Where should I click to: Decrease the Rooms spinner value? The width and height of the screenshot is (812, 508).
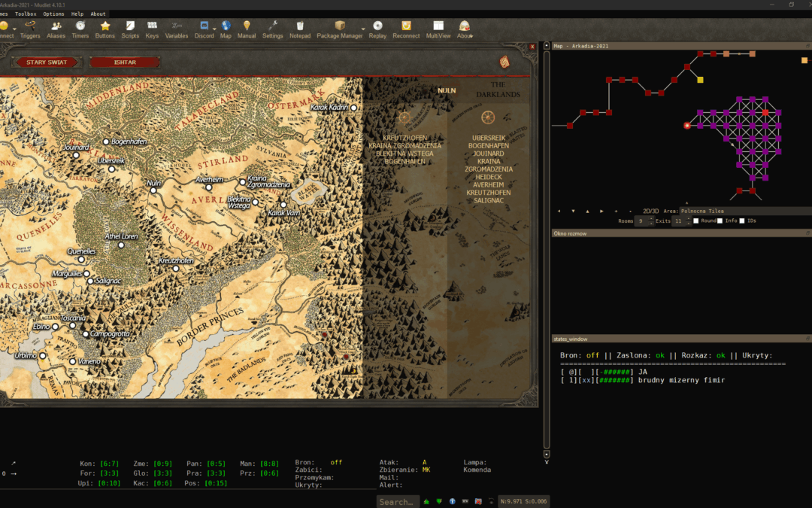[651, 224]
